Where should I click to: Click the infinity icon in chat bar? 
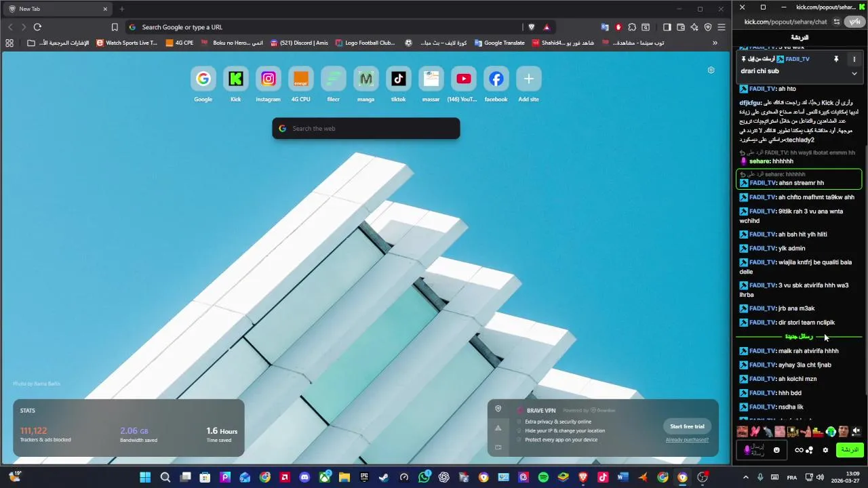(x=799, y=450)
